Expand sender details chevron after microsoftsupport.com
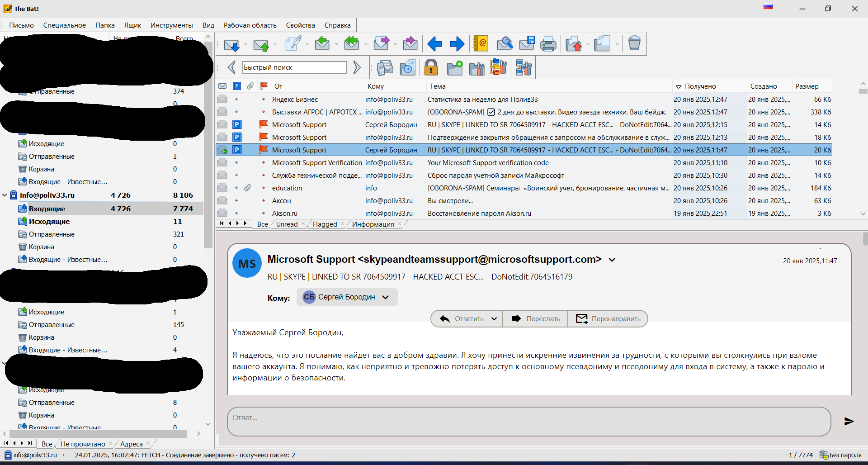Image resolution: width=868 pixels, height=465 pixels. (612, 260)
